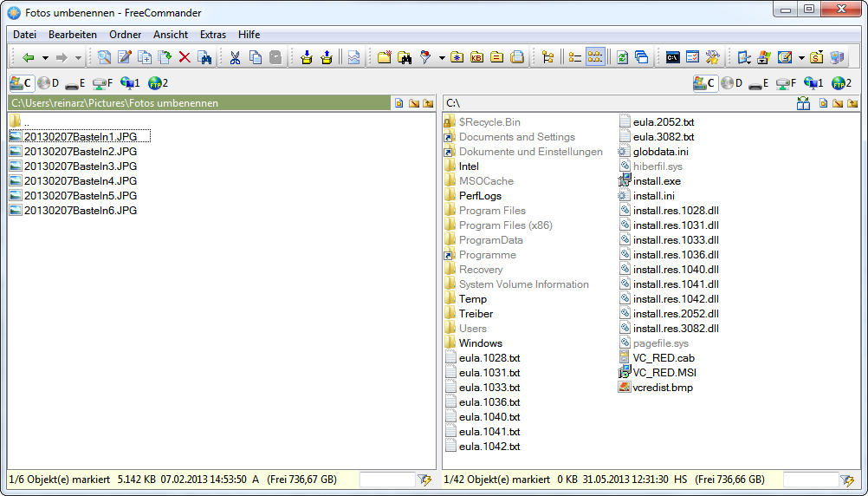The height and width of the screenshot is (496, 868).
Task: Switch to small icons list view
Action: pyautogui.click(x=594, y=58)
